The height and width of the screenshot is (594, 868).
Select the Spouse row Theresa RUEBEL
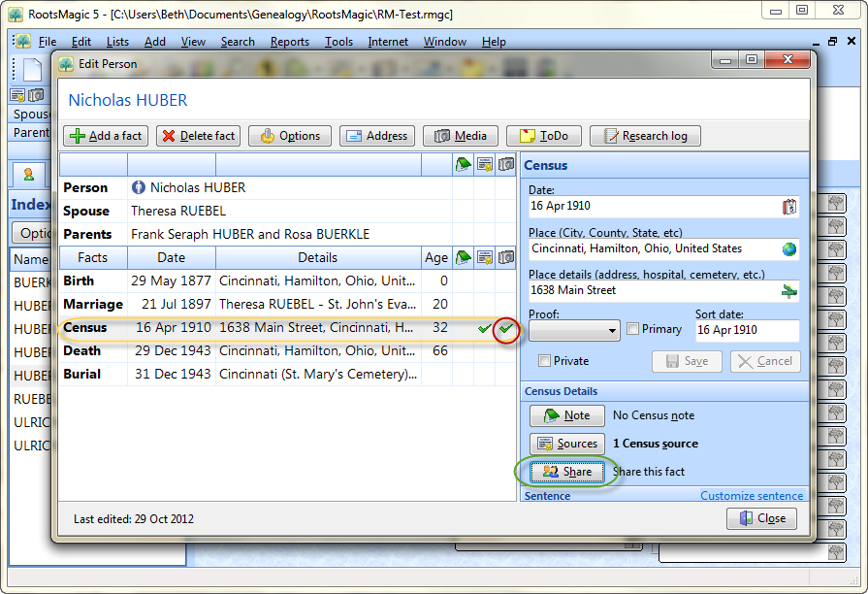(287, 212)
